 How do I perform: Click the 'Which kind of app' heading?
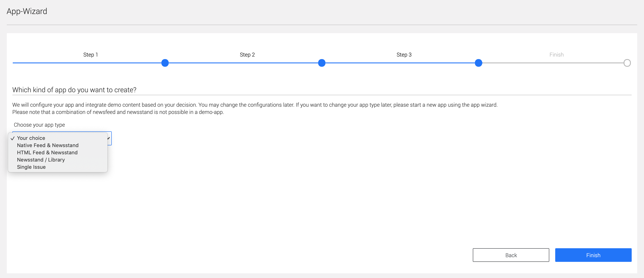(x=74, y=90)
